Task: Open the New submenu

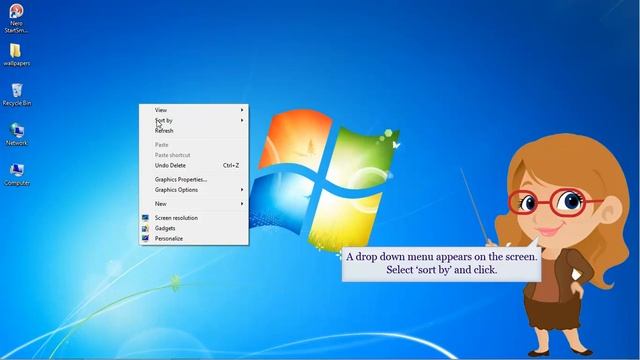Action: 193,204
